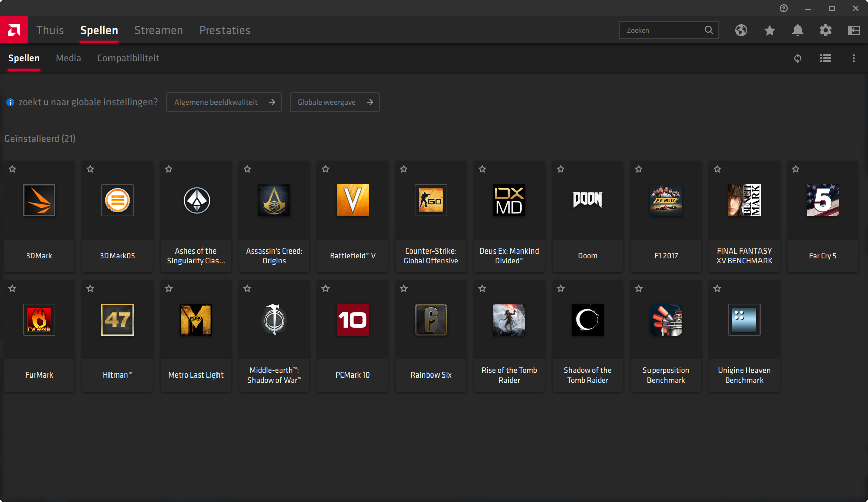Click the Zoeken search field
This screenshot has height=502, width=868.
coord(669,30)
